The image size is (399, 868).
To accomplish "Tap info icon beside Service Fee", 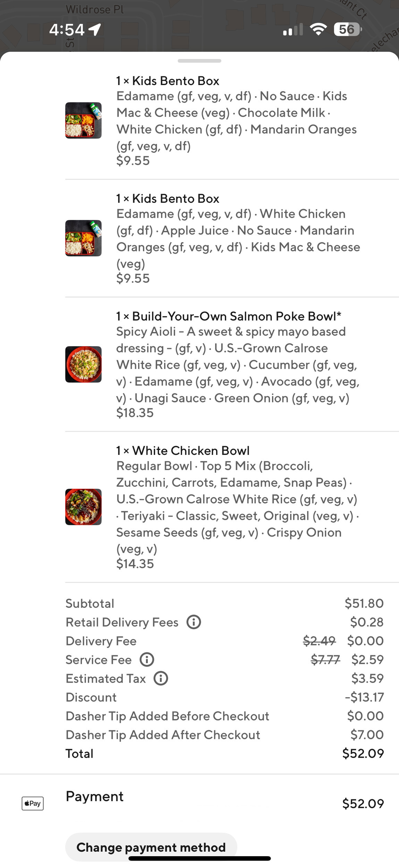I will (x=147, y=659).
